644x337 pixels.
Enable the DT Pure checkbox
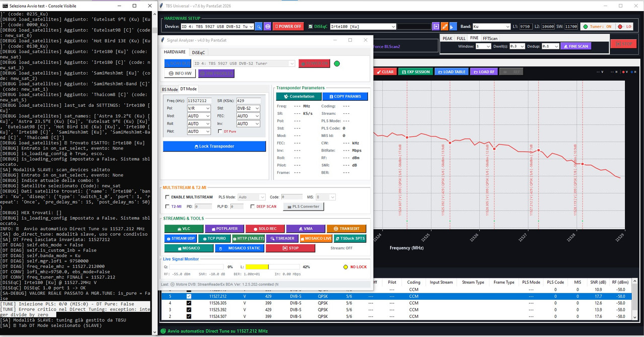point(220,131)
